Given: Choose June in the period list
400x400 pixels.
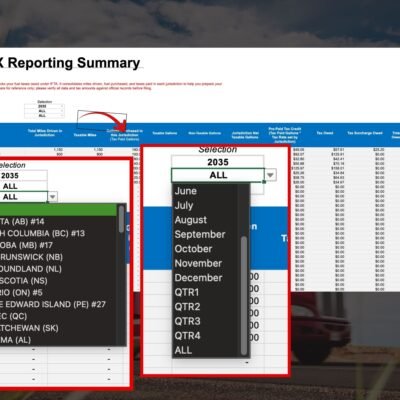Looking at the screenshot, I should tap(186, 191).
